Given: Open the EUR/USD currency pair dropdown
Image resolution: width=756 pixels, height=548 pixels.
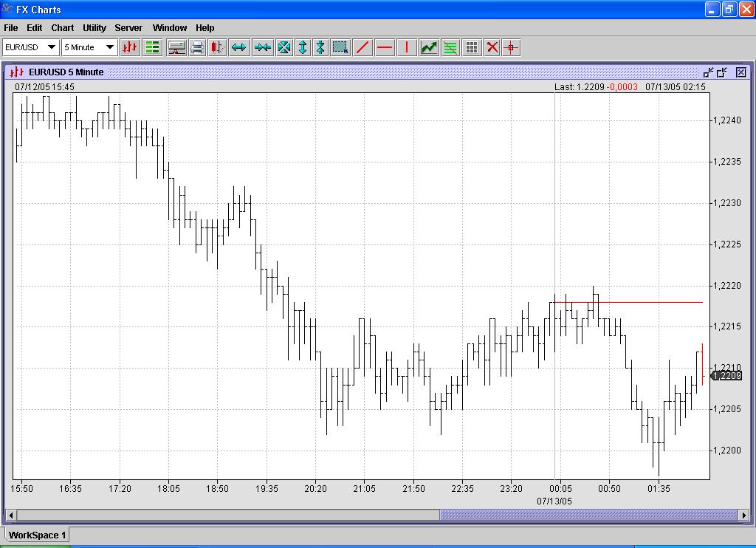Looking at the screenshot, I should [31, 47].
